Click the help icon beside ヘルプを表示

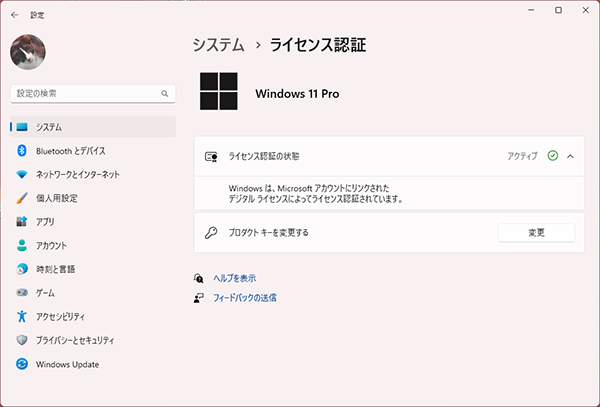(x=199, y=278)
